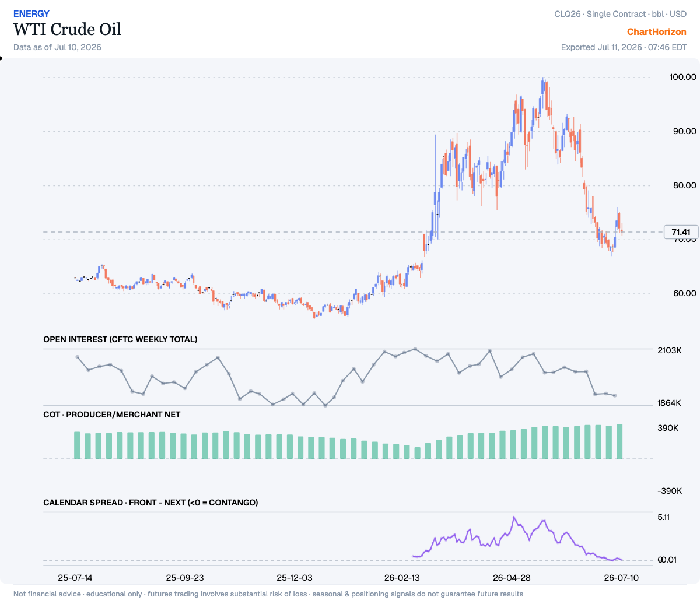Click the 1864K open interest axis value
This screenshot has width=700, height=604.
[670, 403]
